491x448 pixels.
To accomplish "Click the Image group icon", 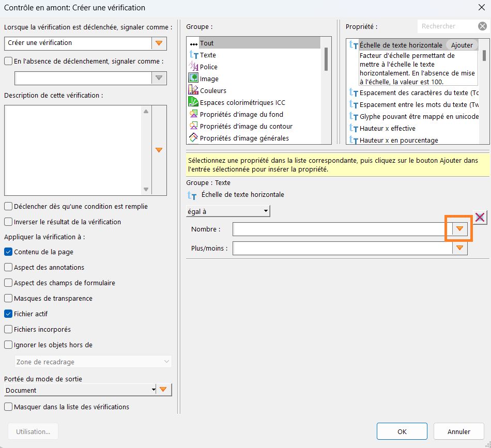I will tap(193, 78).
